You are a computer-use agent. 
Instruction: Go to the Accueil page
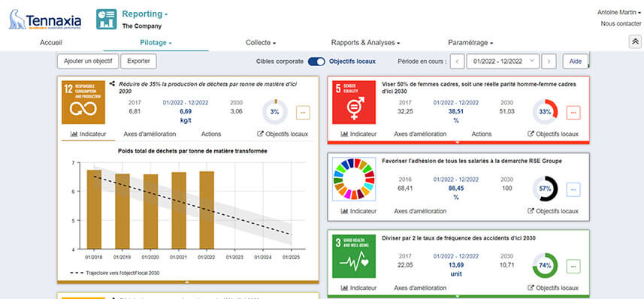[51, 43]
